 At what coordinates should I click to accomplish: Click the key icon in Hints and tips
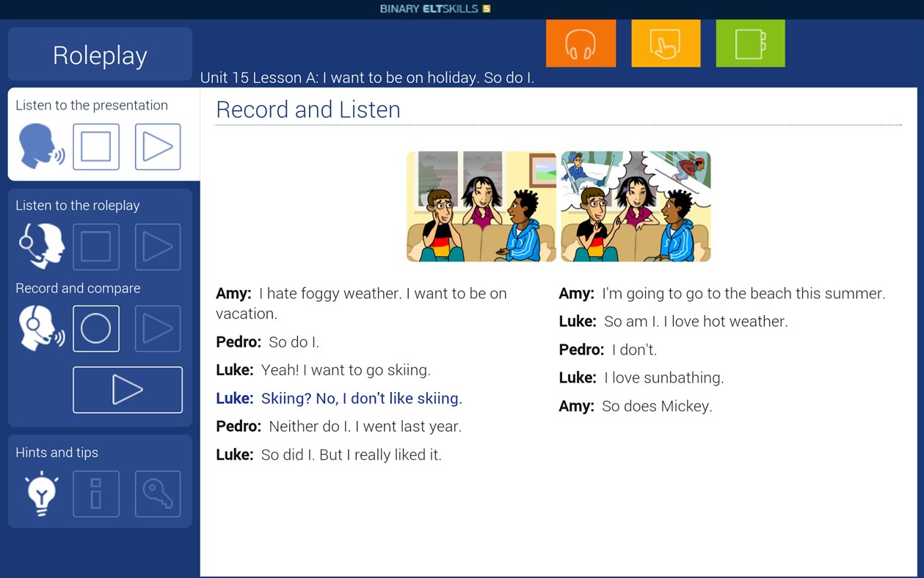[x=157, y=494]
